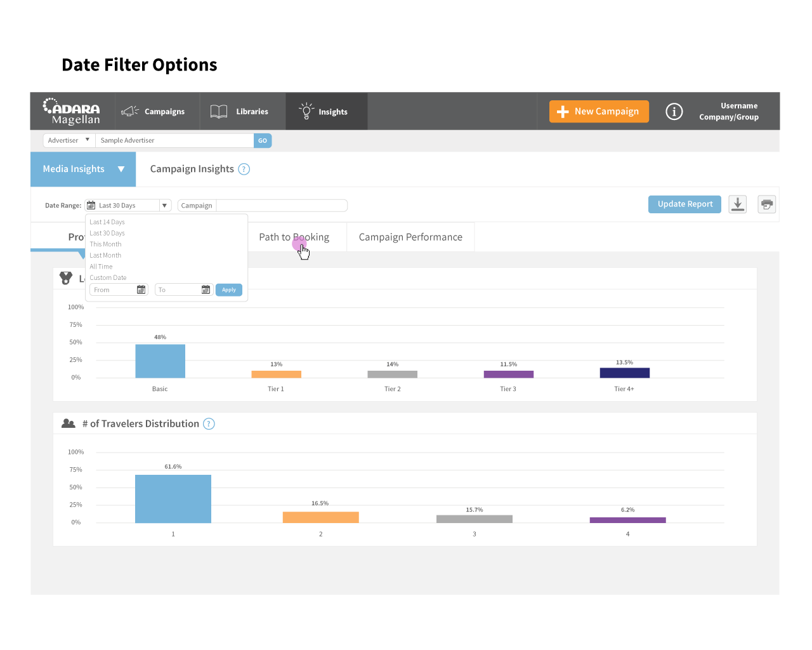Switch to Campaign Performance tab
The height and width of the screenshot is (650, 812).
410,237
